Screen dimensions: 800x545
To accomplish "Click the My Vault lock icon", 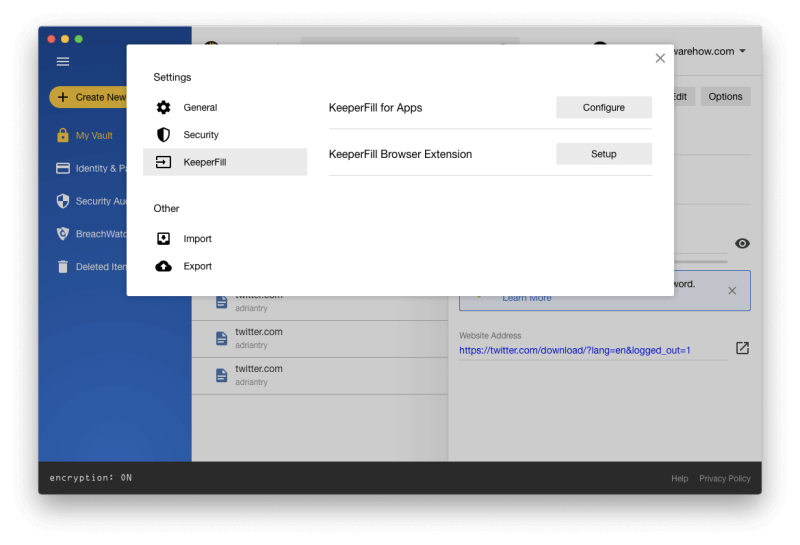I will tap(63, 135).
